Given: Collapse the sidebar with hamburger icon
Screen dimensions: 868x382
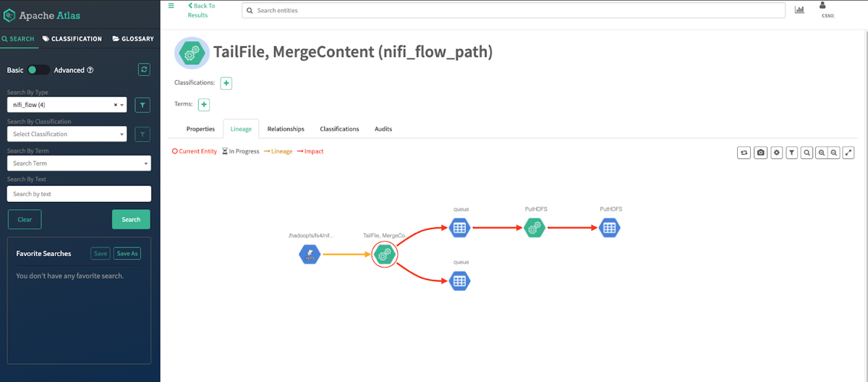Looking at the screenshot, I should click(171, 6).
